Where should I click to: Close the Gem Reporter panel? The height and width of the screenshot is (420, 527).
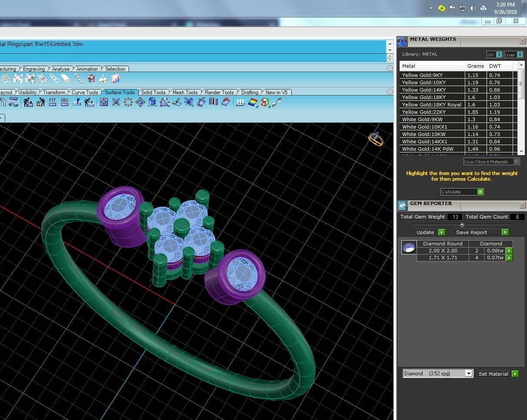click(522, 205)
